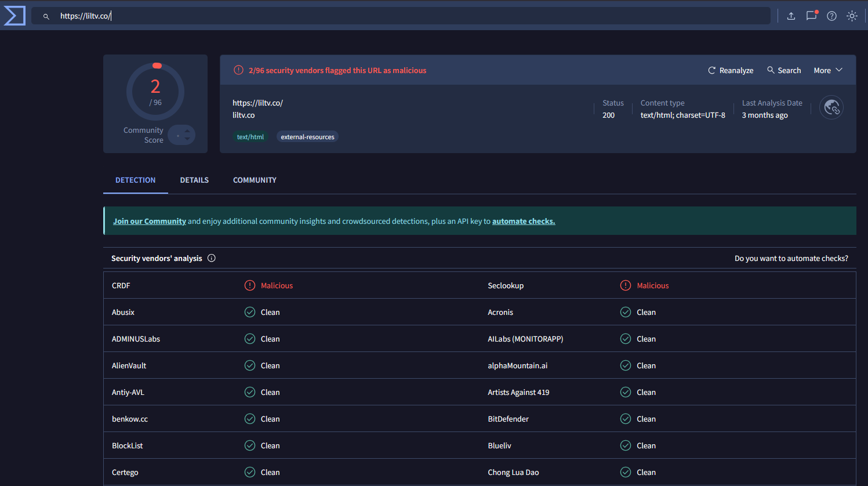The width and height of the screenshot is (868, 486).
Task: Open the help question mark icon
Action: [831, 16]
